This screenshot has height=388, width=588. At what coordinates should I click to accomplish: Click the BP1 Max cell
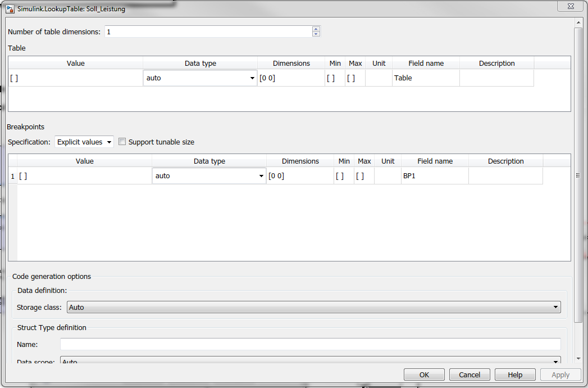coord(364,176)
